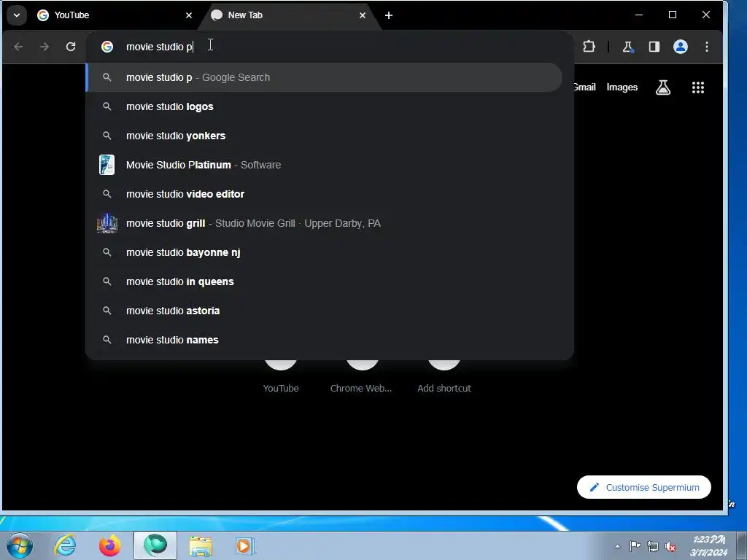The image size is (747, 560).
Task: Pick the 'movie studio yonkers' suggestion
Action: coord(324,136)
